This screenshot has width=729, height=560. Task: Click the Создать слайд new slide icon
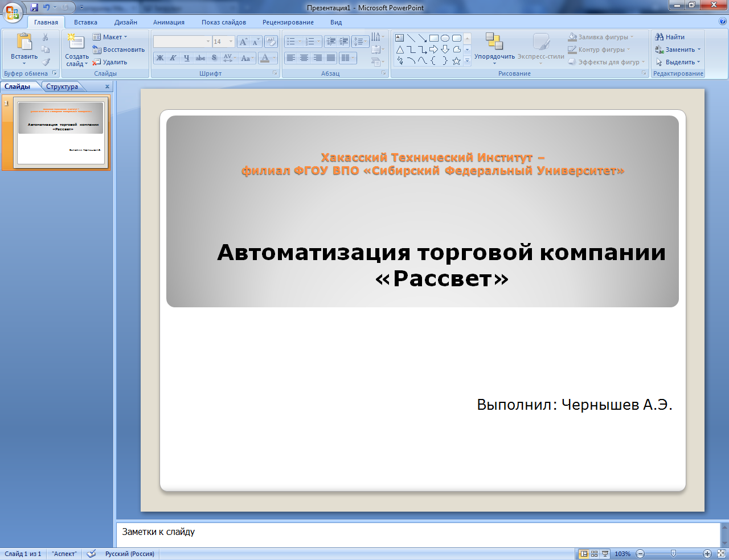click(x=76, y=42)
